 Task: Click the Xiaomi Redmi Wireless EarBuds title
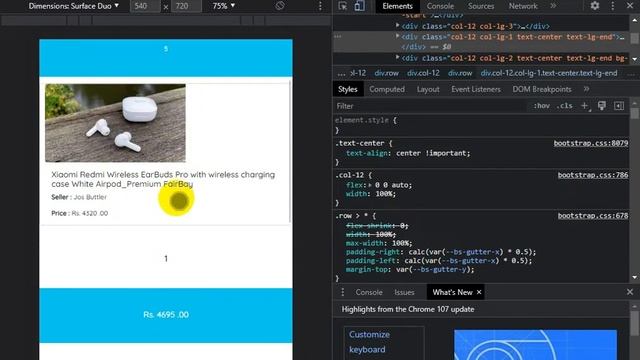pyautogui.click(x=163, y=179)
